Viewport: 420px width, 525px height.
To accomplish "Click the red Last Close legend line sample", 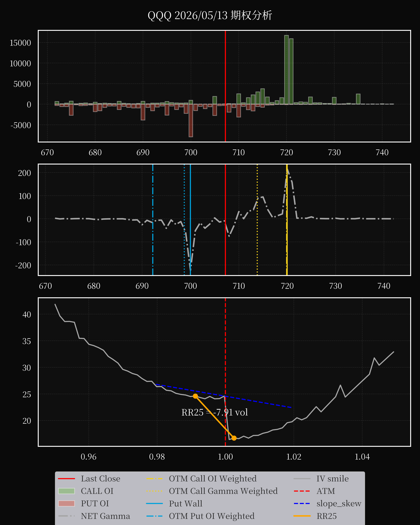I will tap(66, 479).
